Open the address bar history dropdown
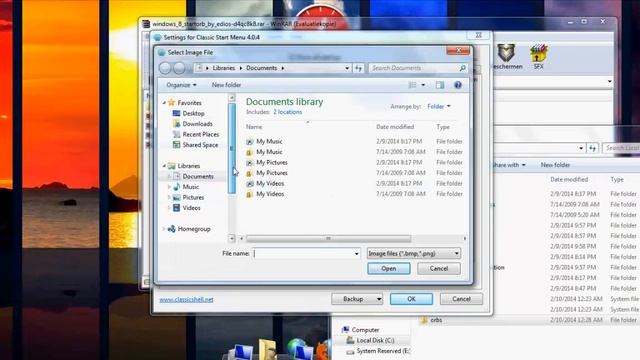 click(347, 68)
